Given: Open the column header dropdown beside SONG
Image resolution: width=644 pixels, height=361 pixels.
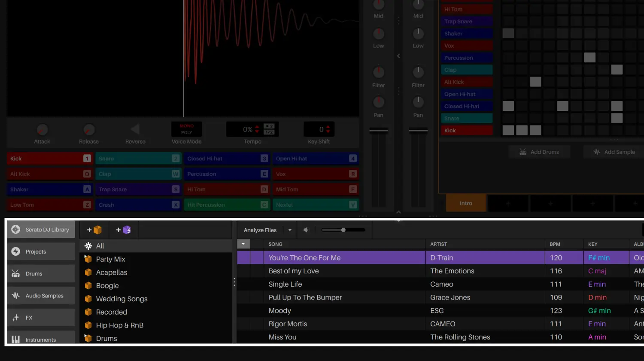Looking at the screenshot, I should [243, 244].
